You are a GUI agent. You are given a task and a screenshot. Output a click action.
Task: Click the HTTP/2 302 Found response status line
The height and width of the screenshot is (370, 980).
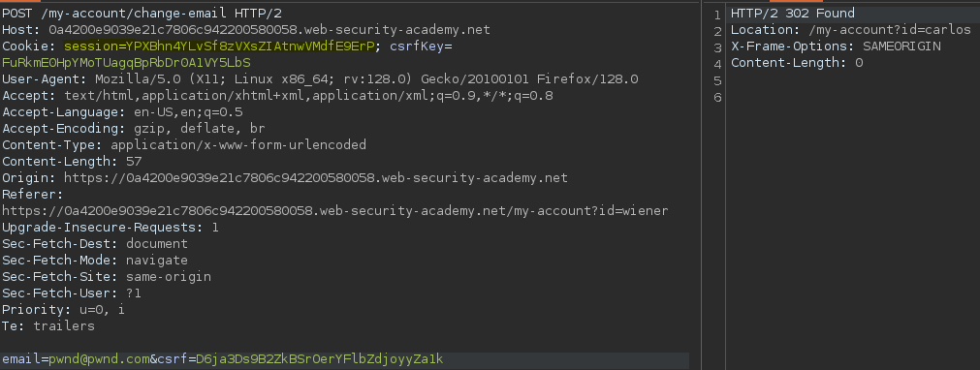pos(793,14)
